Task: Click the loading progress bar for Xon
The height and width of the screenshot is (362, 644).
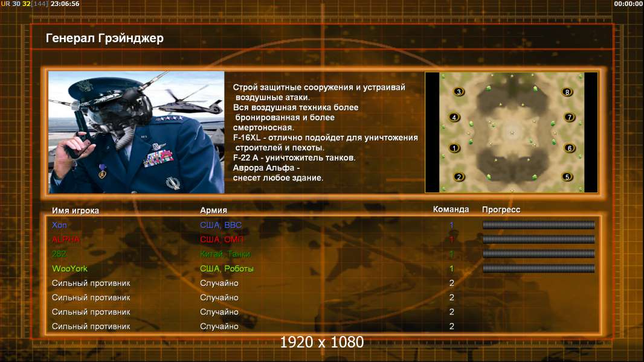Action: click(538, 224)
